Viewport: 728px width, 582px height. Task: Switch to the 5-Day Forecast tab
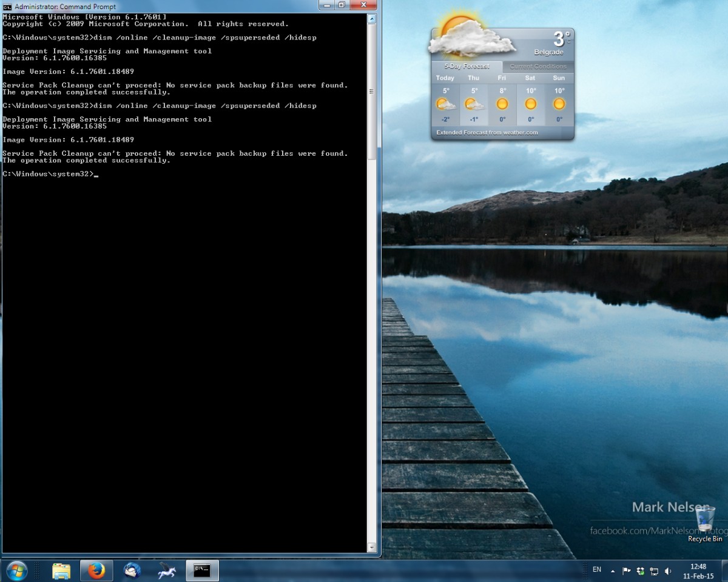click(467, 66)
